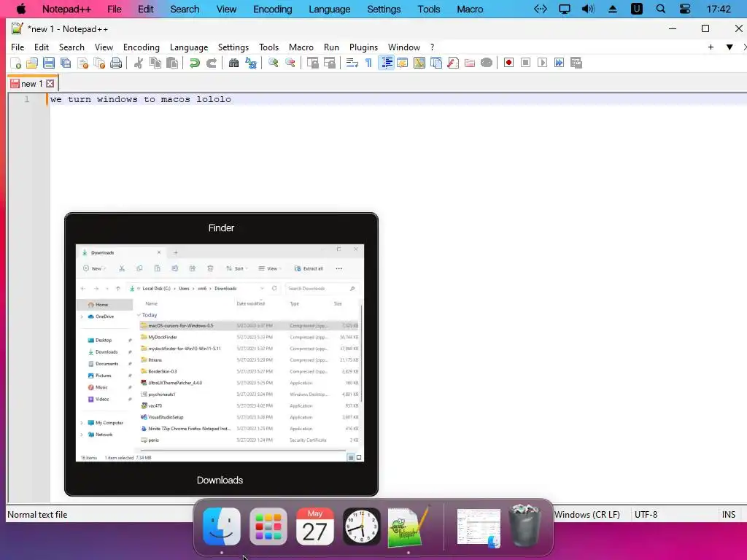Toggle synchronize vertical scrolling icon
Image resolution: width=747 pixels, height=560 pixels.
click(x=312, y=63)
